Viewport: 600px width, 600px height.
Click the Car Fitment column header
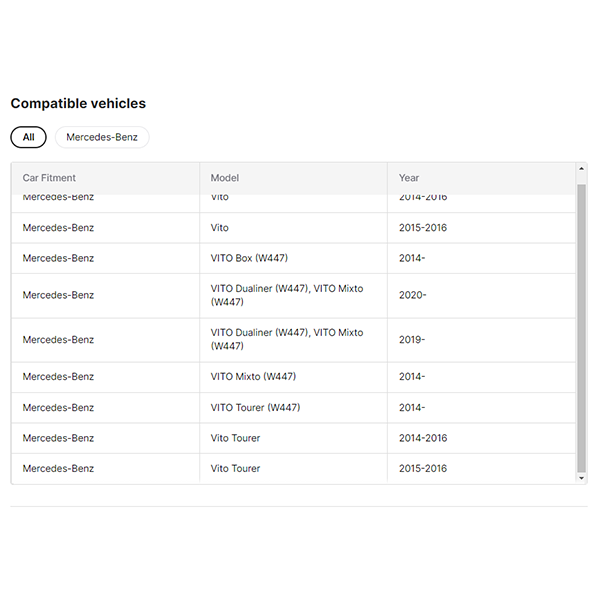[x=49, y=178]
